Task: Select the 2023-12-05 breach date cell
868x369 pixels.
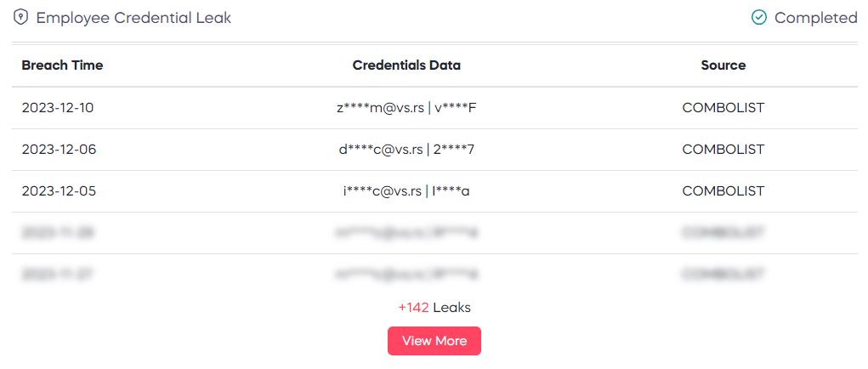Action: coord(59,190)
